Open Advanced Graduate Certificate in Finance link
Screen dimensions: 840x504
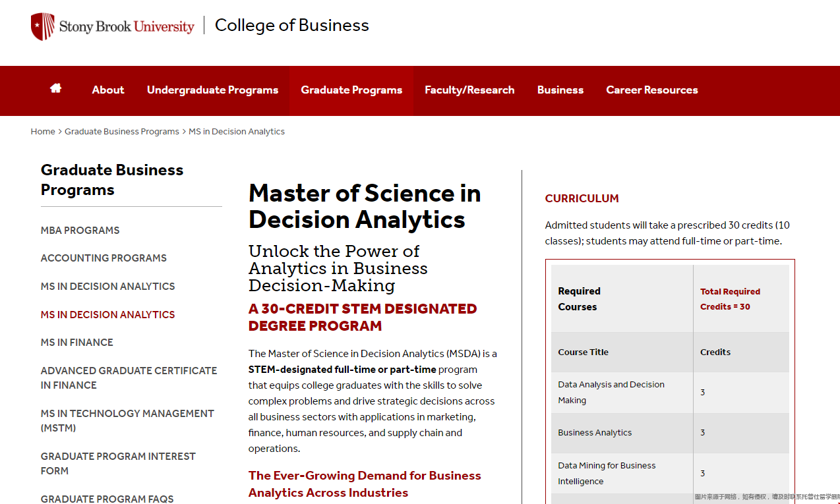click(129, 378)
